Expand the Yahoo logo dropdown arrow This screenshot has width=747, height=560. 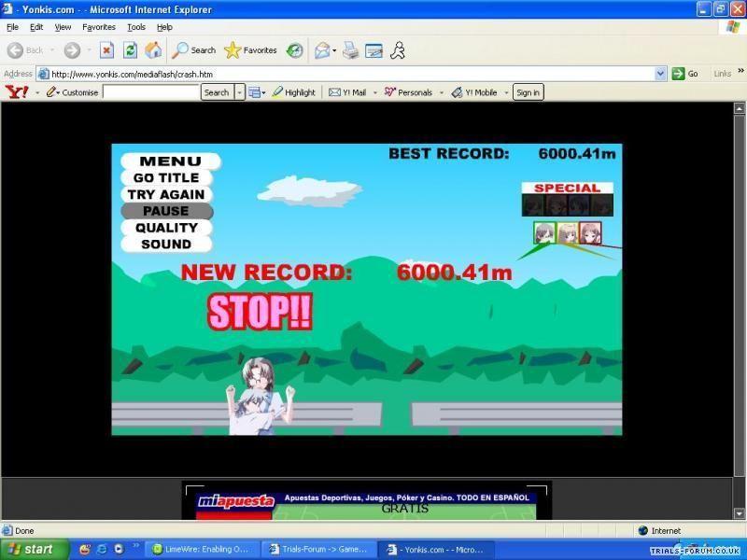click(x=37, y=92)
